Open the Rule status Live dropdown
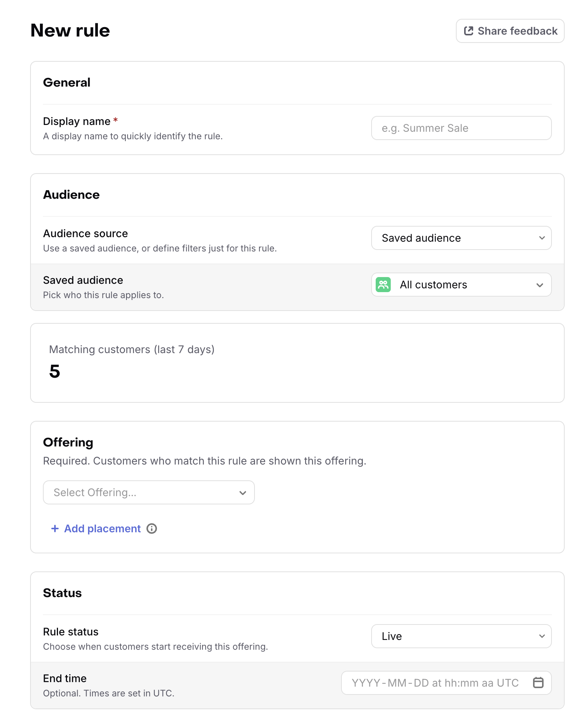588x722 pixels. [x=461, y=636]
